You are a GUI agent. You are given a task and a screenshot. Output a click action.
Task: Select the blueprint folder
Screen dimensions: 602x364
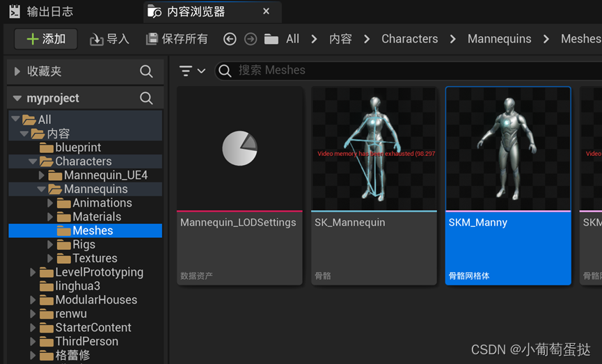tap(70, 148)
